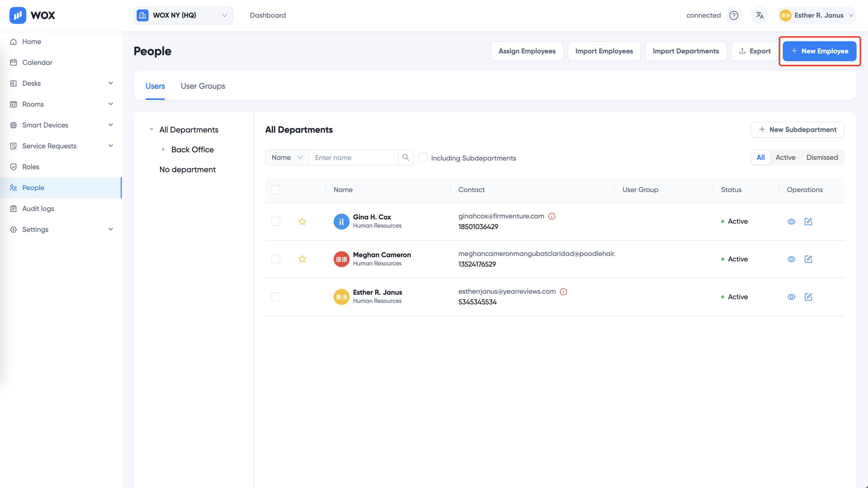This screenshot has width=868, height=488.
Task: Click the WOX logo icon
Action: [x=18, y=15]
